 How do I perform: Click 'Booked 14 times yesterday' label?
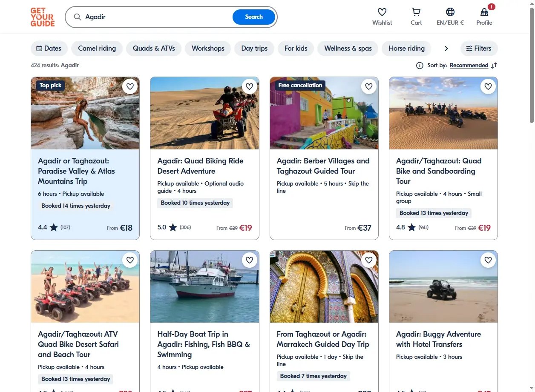point(76,206)
